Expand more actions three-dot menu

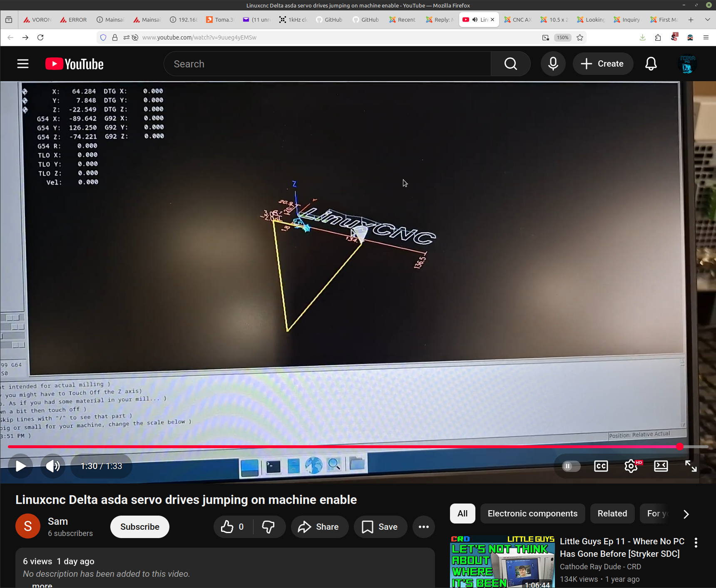click(x=423, y=527)
